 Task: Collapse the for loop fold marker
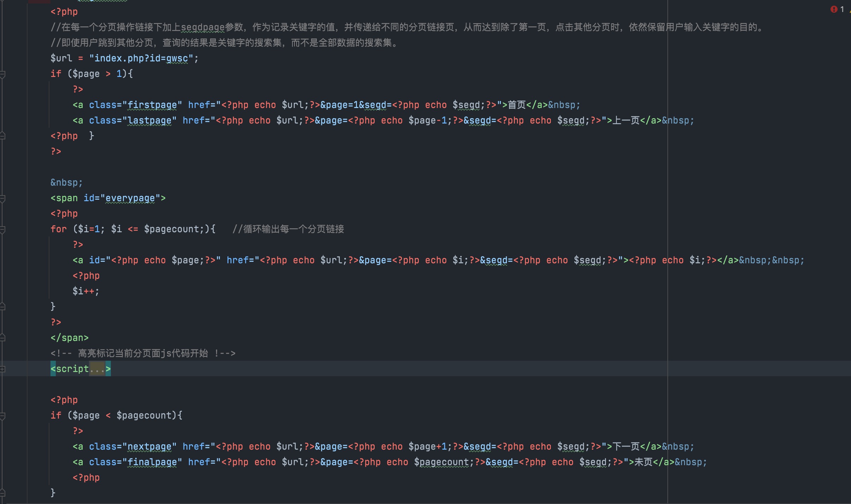pos(2,230)
